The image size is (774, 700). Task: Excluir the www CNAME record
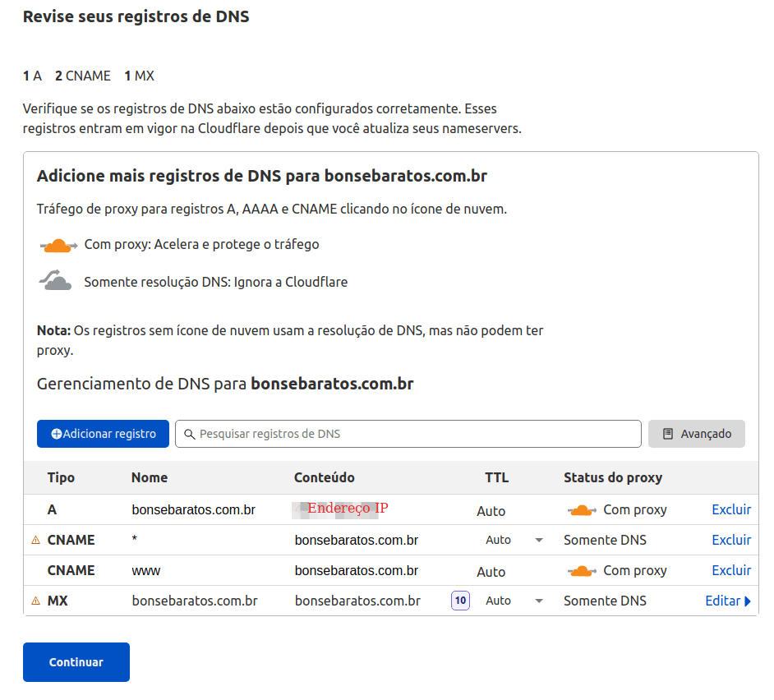[x=731, y=571]
